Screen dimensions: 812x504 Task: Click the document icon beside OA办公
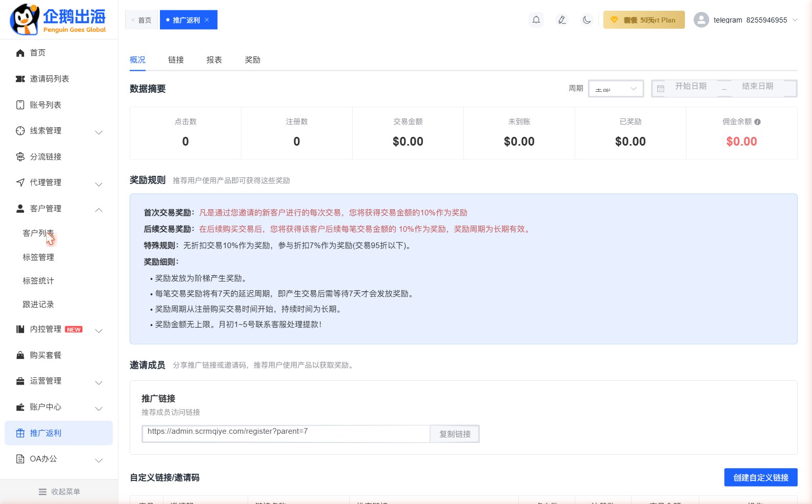(x=20, y=459)
